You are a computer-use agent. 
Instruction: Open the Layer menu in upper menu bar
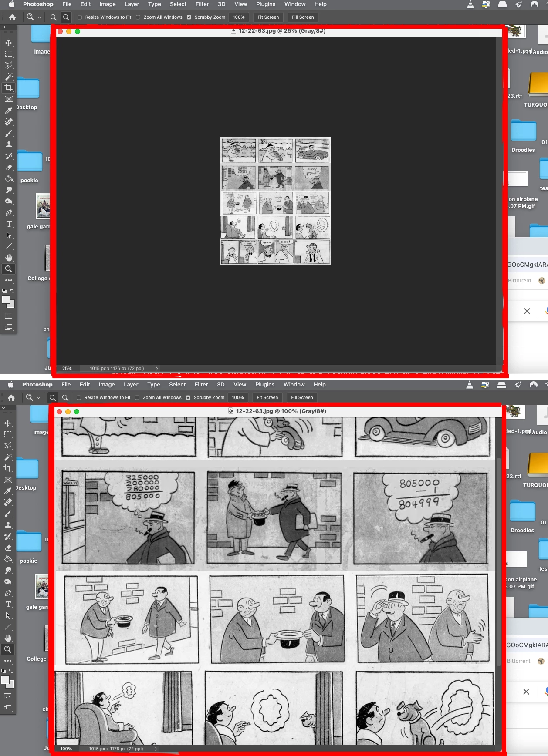(x=132, y=4)
